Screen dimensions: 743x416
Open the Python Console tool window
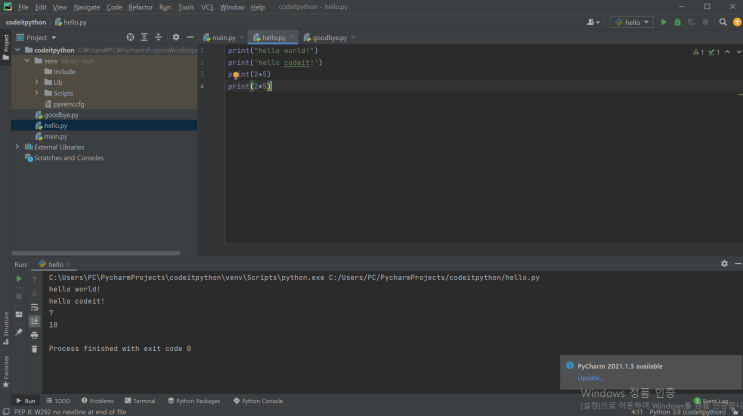[259, 400]
